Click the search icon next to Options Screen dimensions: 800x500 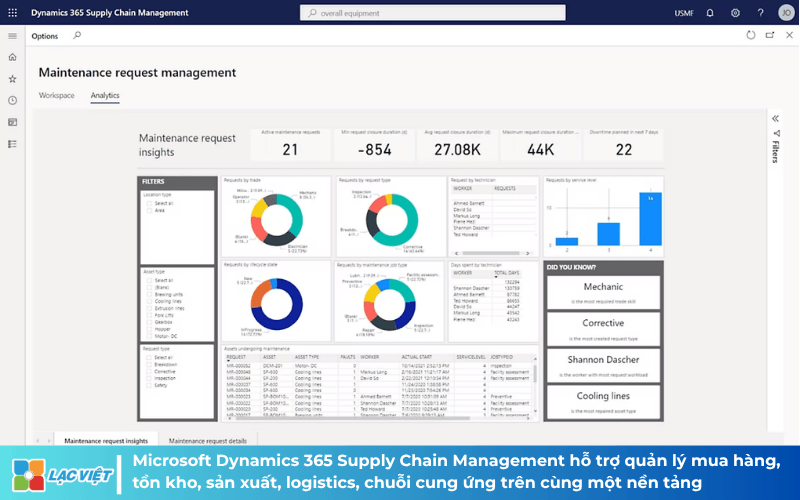pyautogui.click(x=77, y=36)
